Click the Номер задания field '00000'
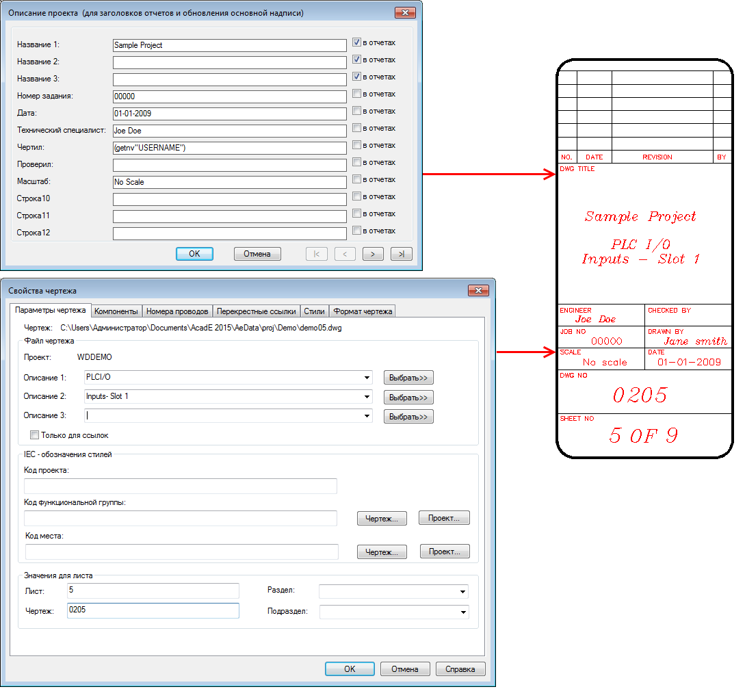This screenshot has height=700, width=745. pos(229,96)
